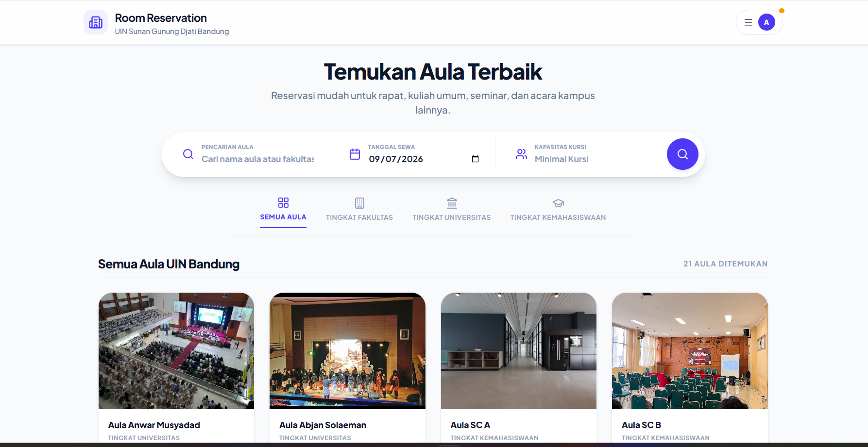
Task: Open the Aula Abjan Solaeman photo
Action: [347, 351]
